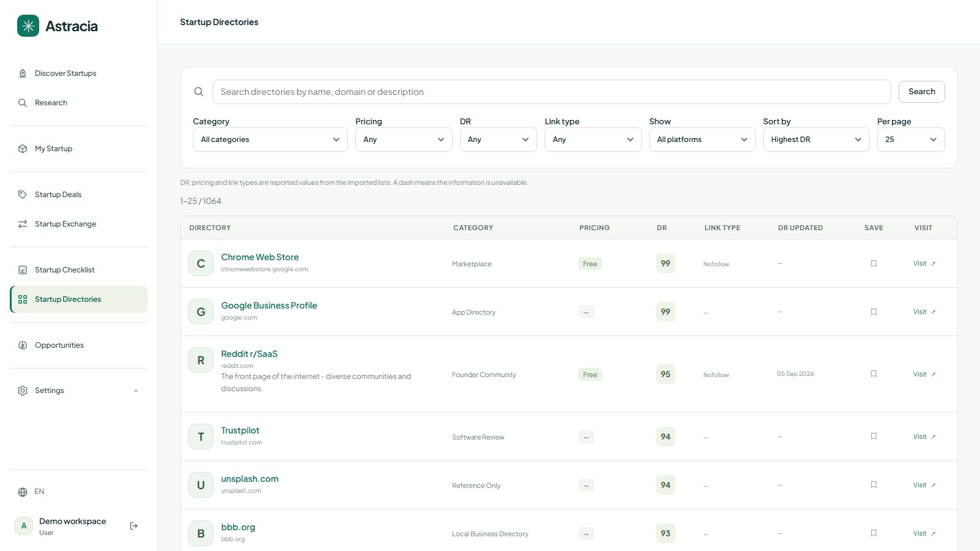The width and height of the screenshot is (980, 551).
Task: Save bbb.org using its bookmark icon
Action: 874,533
